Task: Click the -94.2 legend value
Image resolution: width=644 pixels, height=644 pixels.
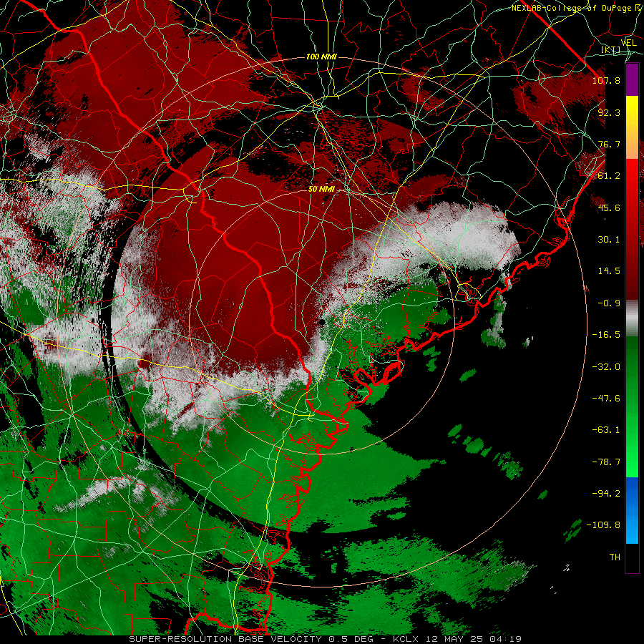Action: tap(606, 494)
